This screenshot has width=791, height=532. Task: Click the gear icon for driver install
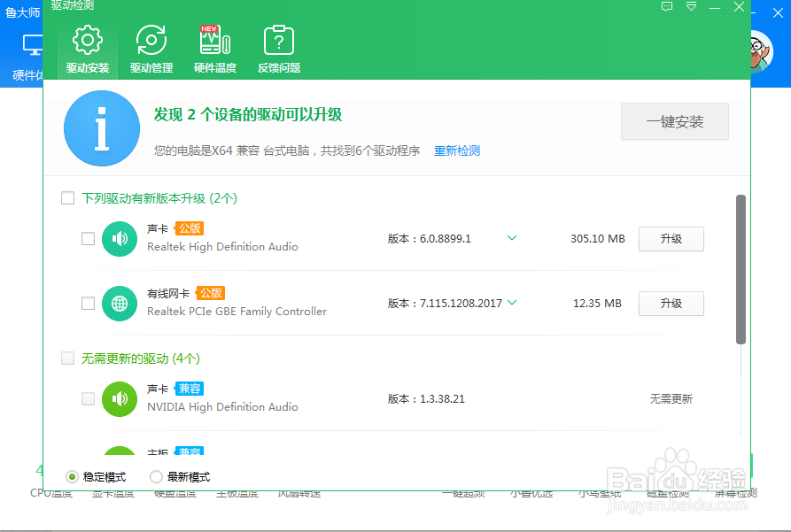point(88,40)
